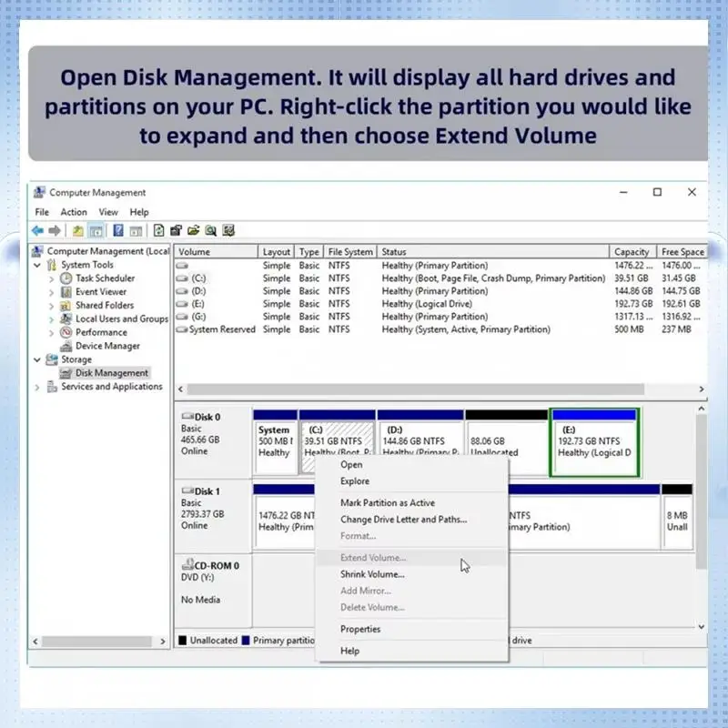Expand Local Users and Groups node

coord(52,319)
